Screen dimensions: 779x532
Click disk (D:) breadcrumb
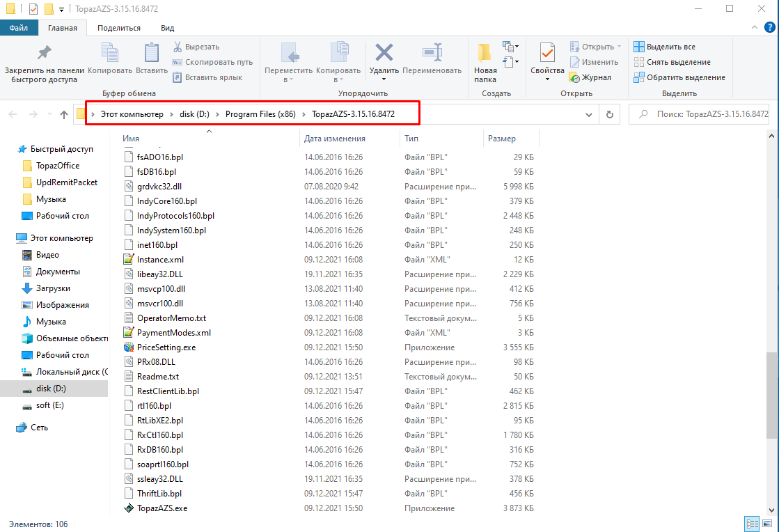click(x=194, y=114)
